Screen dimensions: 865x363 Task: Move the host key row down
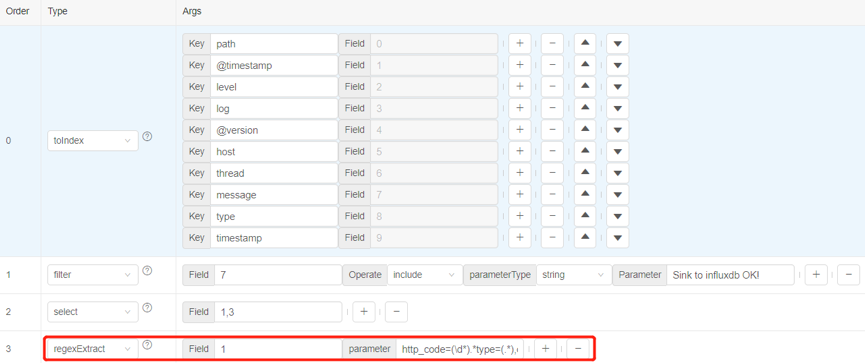pos(617,151)
